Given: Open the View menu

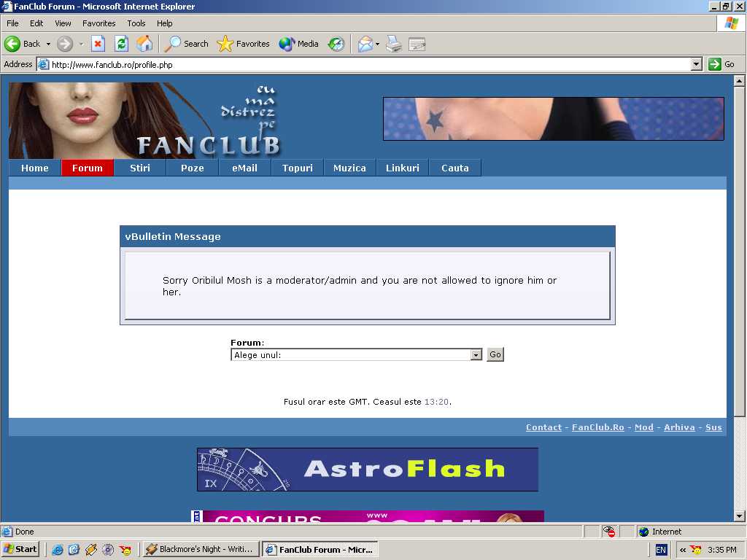Looking at the screenshot, I should (63, 23).
